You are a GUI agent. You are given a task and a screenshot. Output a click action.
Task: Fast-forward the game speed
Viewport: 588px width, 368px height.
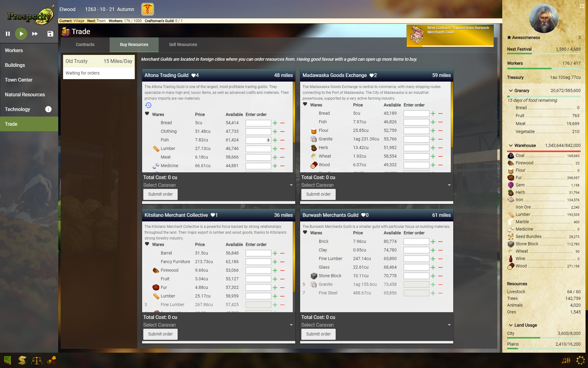click(x=35, y=34)
